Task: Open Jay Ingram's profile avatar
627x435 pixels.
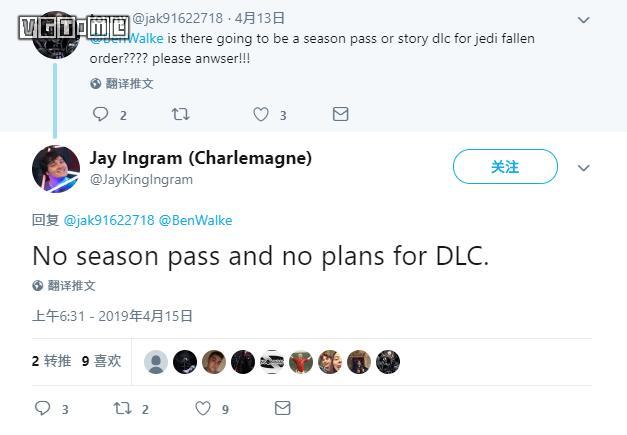Action: [x=56, y=169]
